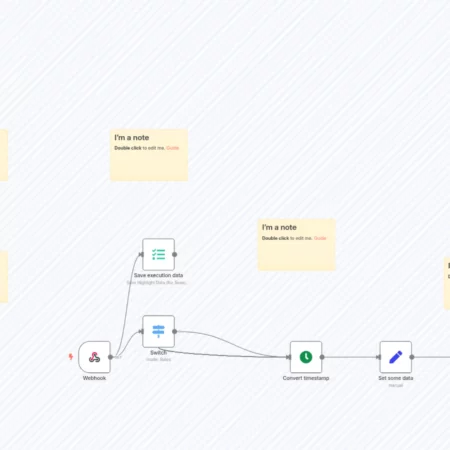
Task: Click the Webhook node output connector dot
Action: [x=110, y=357]
